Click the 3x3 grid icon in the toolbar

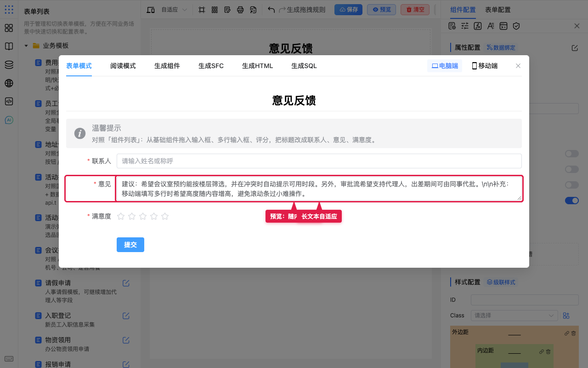(215, 10)
